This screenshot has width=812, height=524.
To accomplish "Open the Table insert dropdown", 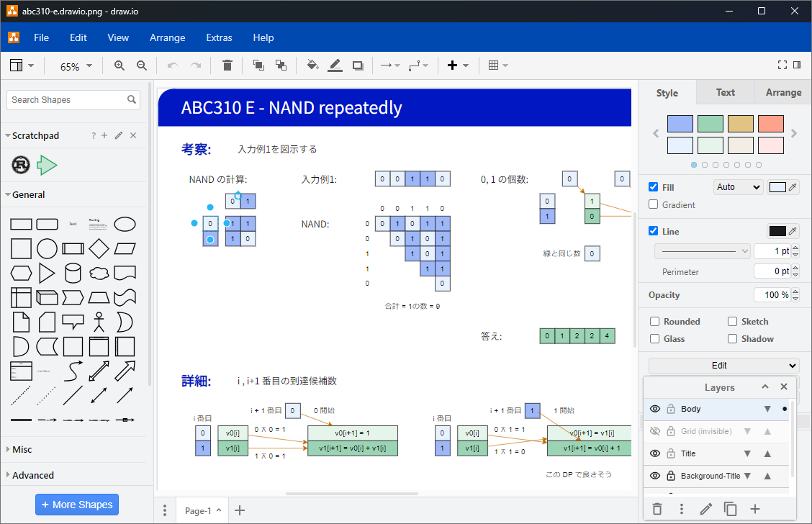I will click(x=498, y=65).
